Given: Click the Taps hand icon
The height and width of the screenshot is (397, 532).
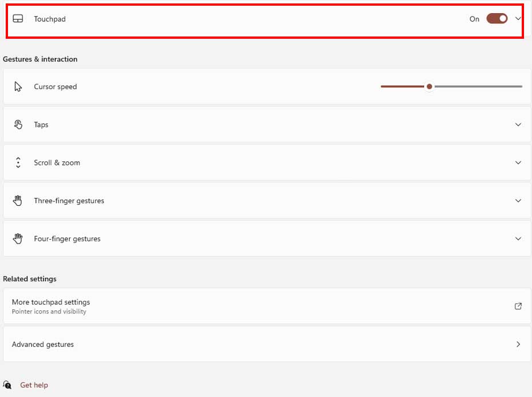Looking at the screenshot, I should coord(18,124).
